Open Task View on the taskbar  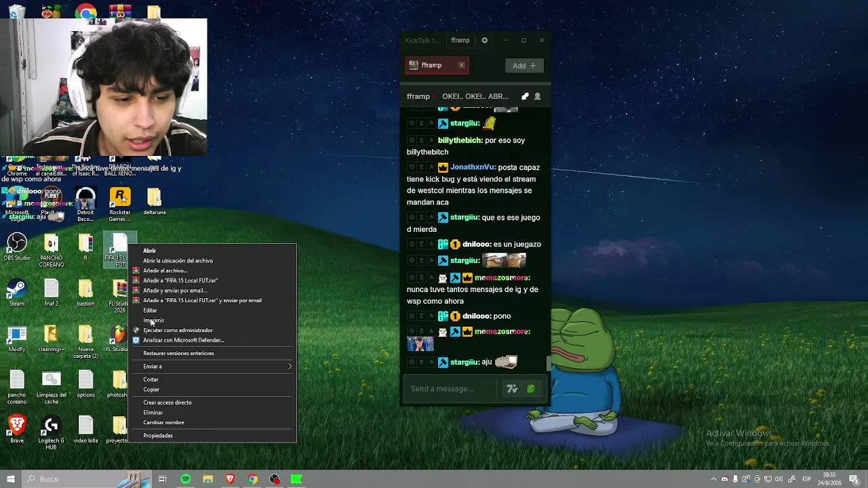click(x=163, y=479)
